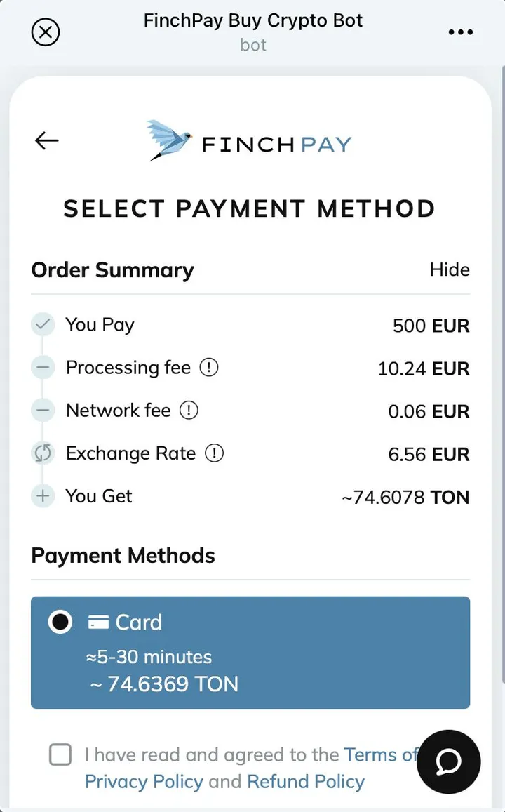Click the checkmark icon next to You Pay
The image size is (505, 812).
pyautogui.click(x=43, y=324)
